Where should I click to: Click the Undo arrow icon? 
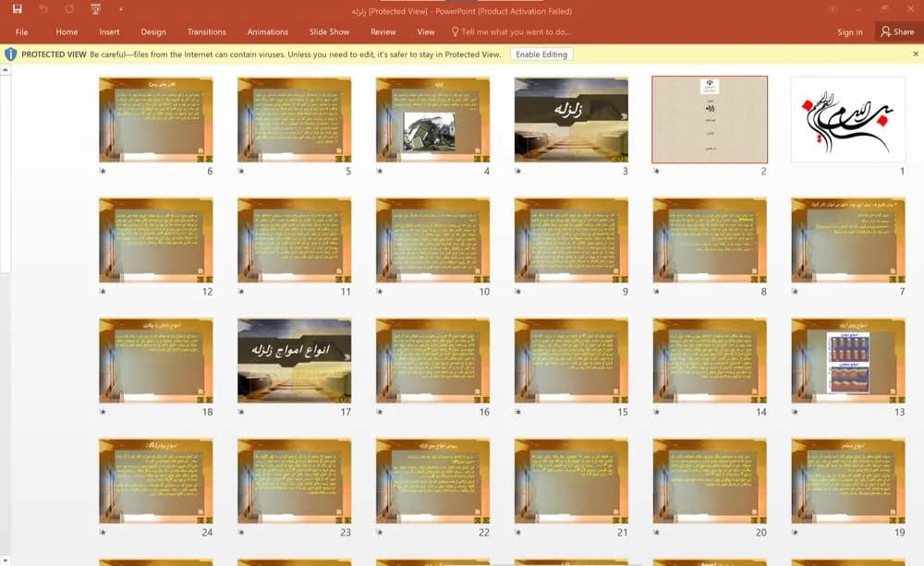(x=43, y=9)
